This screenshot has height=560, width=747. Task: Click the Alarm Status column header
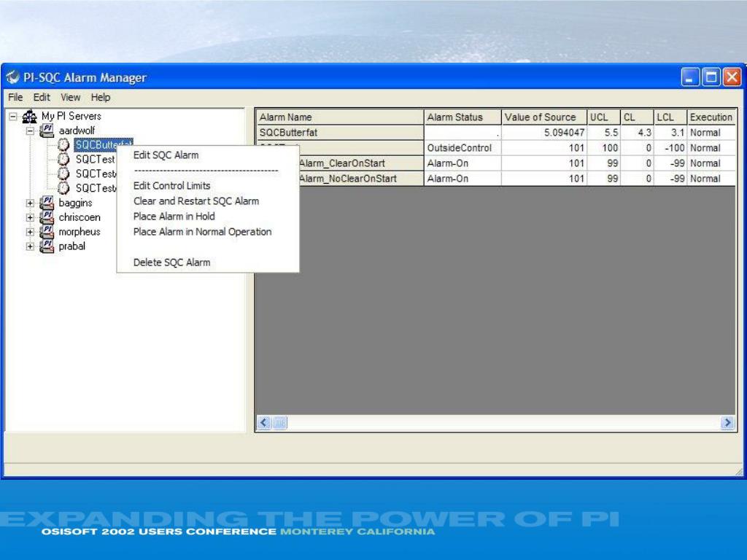462,117
